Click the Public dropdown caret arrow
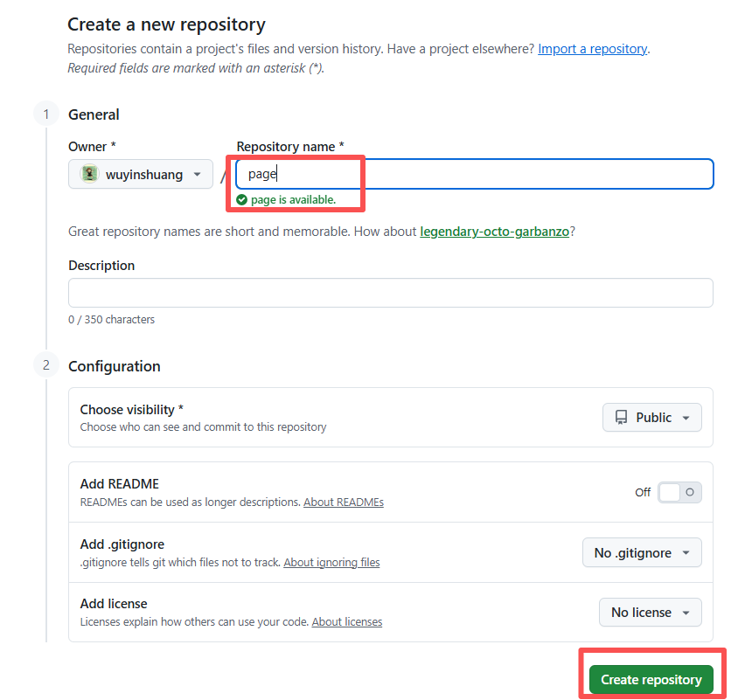The image size is (745, 700). click(686, 418)
